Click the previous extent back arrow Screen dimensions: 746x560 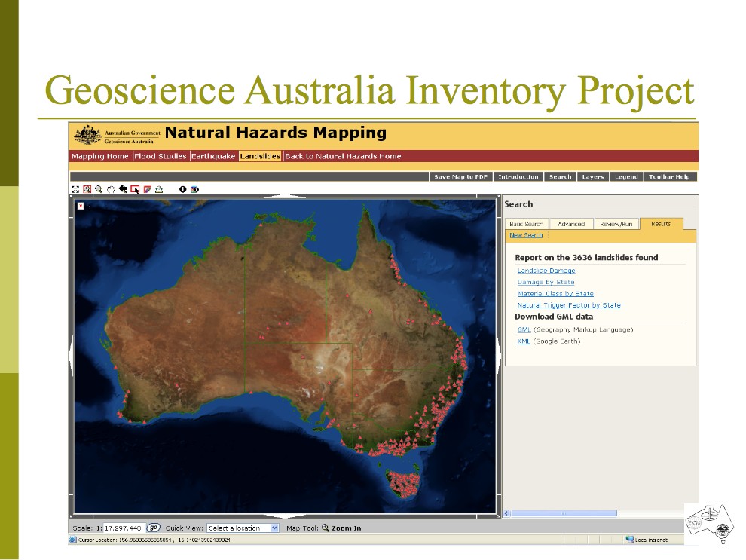click(123, 189)
